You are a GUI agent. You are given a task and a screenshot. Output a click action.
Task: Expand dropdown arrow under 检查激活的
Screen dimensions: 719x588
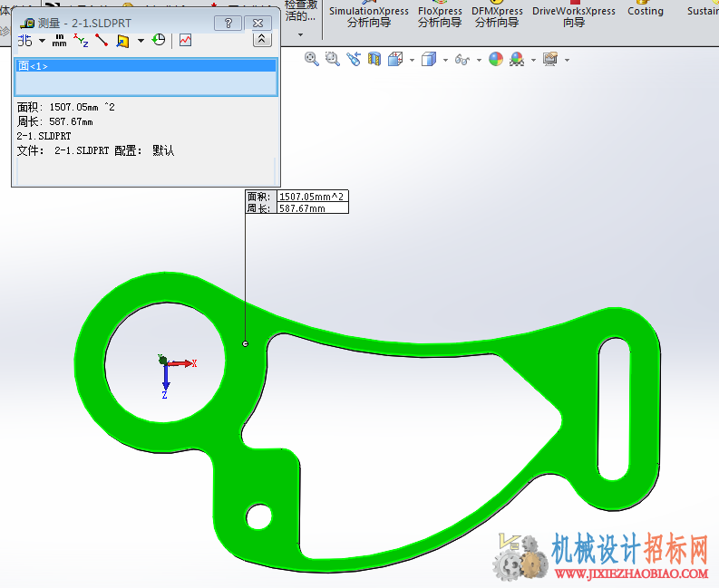(301, 34)
